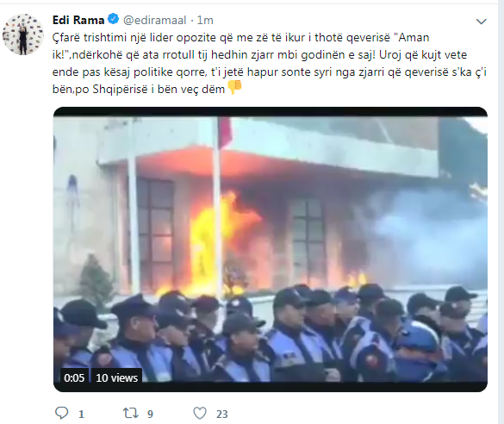
Task: Click the blue verified badge
Action: 113,19
